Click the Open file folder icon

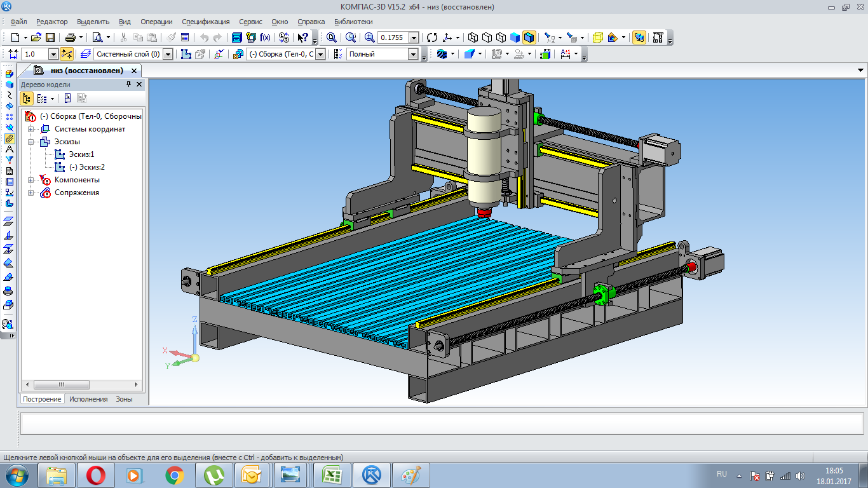tap(36, 37)
